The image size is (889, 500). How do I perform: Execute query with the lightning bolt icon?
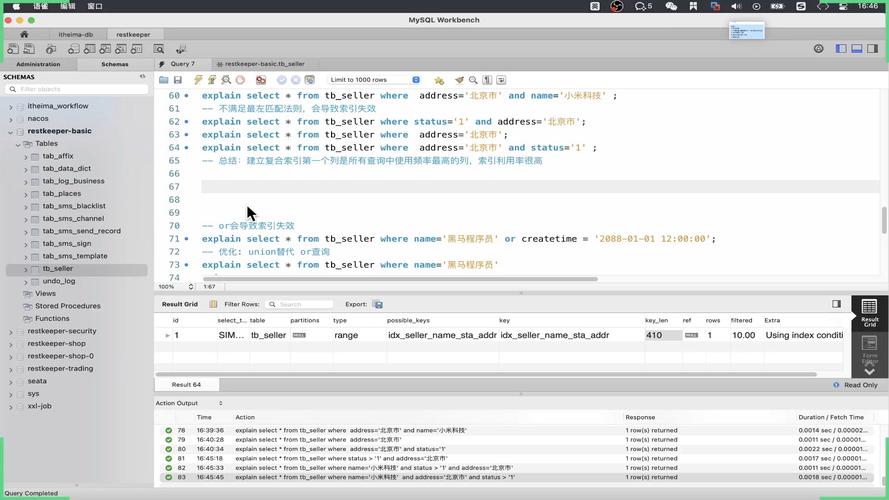pos(198,80)
